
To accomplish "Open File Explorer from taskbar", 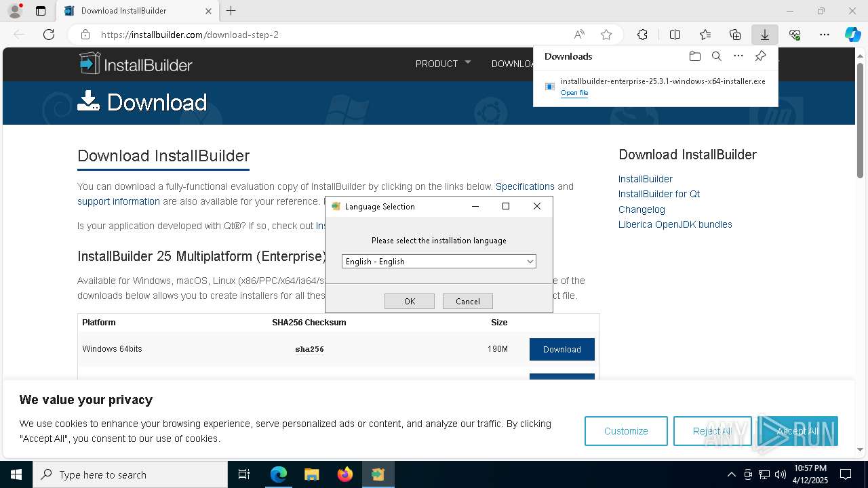I will 311,474.
